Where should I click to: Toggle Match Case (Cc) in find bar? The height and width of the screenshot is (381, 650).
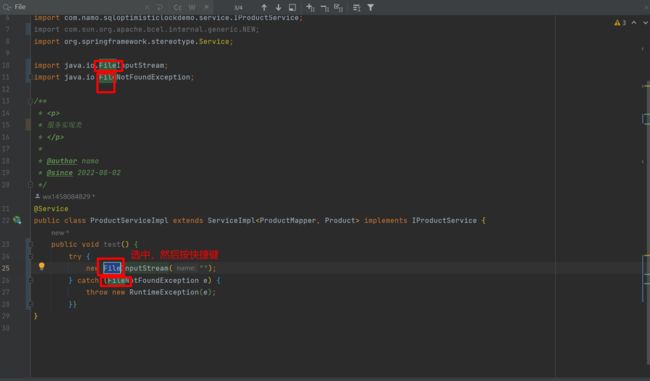tap(177, 7)
